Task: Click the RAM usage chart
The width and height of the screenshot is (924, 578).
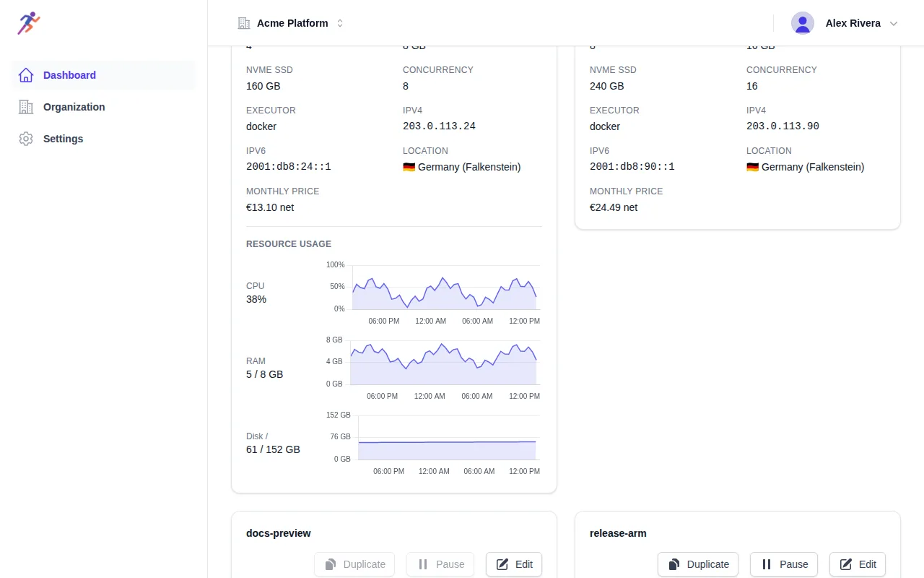Action: 432,368
